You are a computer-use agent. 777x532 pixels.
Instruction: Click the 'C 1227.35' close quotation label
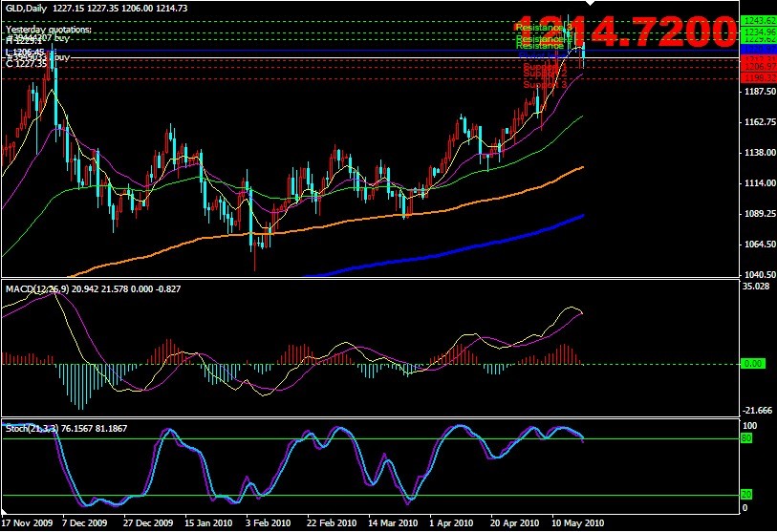coord(26,63)
